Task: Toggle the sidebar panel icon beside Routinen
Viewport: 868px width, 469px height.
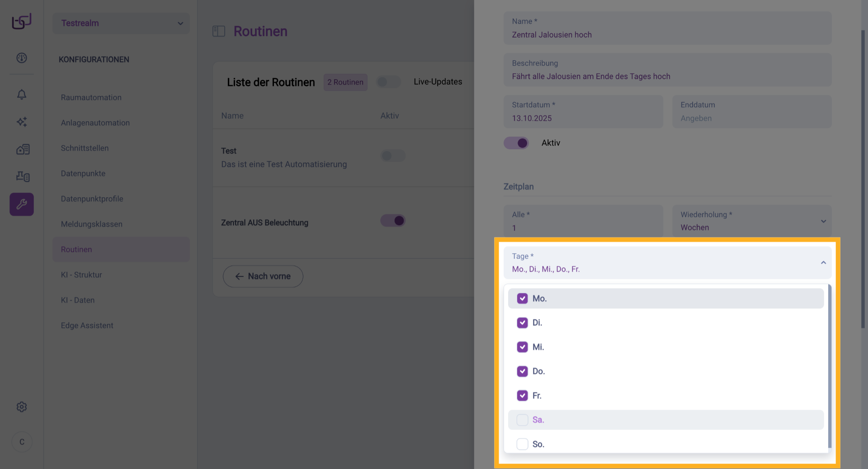Action: (x=219, y=31)
